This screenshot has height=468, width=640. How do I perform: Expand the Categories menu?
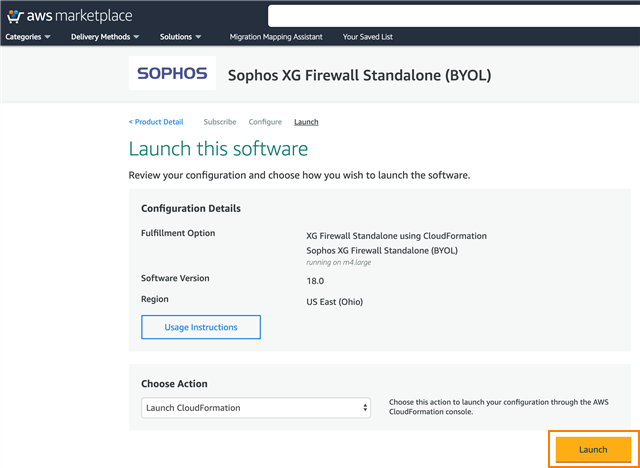click(x=28, y=37)
